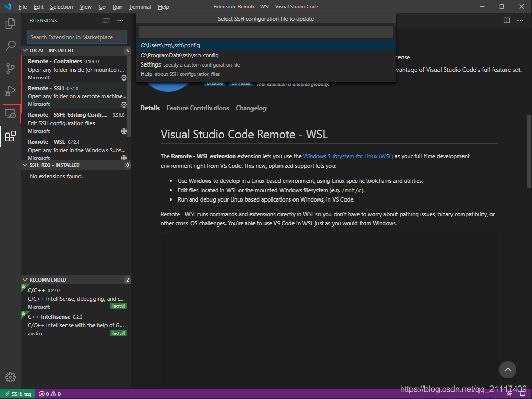Select the Extensions view icon
This screenshot has width=532, height=399.
point(10,136)
